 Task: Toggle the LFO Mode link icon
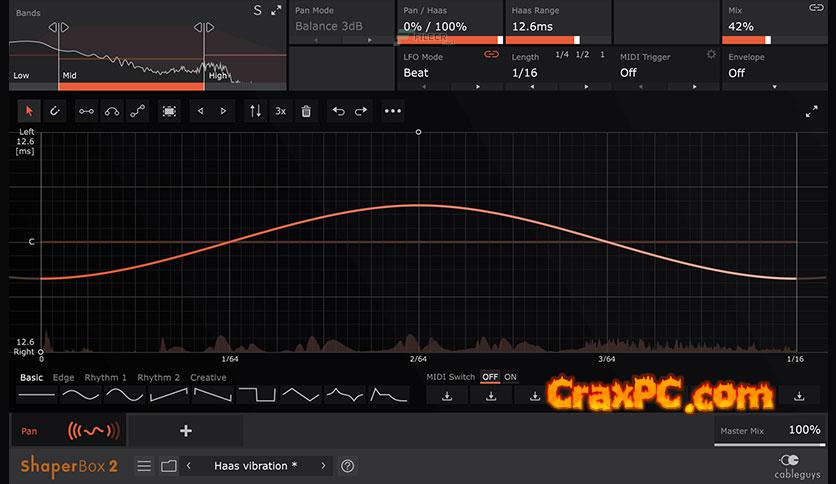(x=491, y=55)
